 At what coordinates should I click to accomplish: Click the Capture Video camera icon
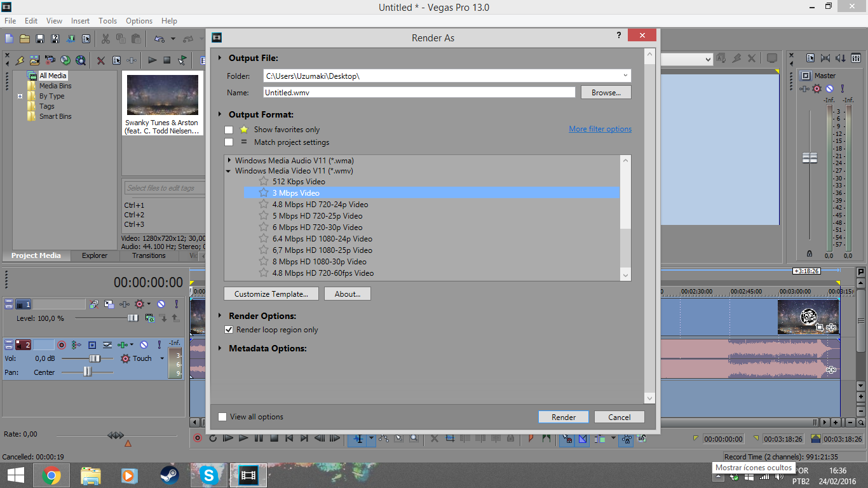click(x=50, y=60)
